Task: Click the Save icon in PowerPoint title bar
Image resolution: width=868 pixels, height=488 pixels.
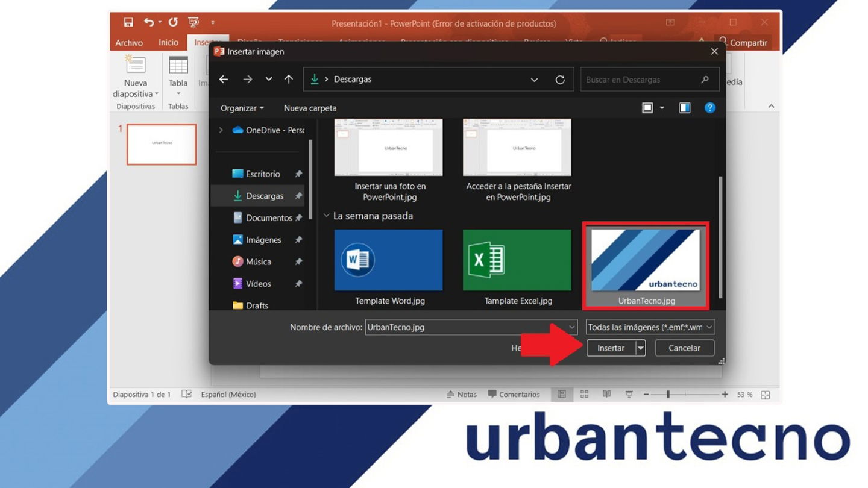Action: pos(128,22)
